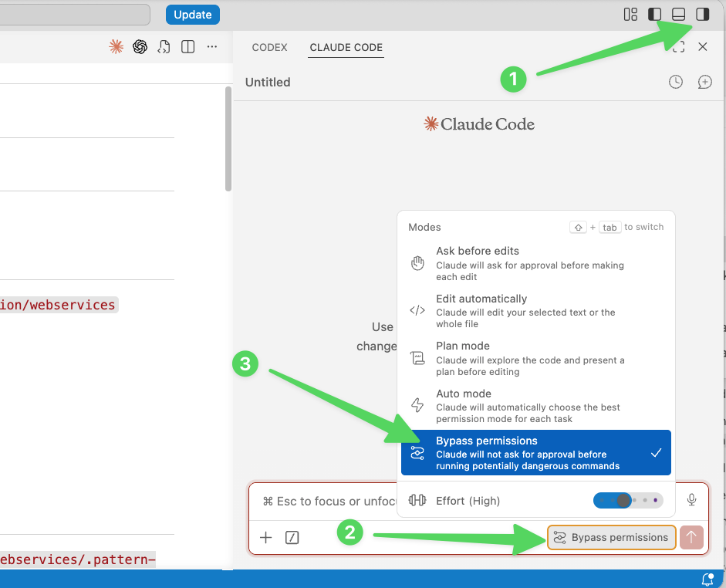Click the hand icon beside Ask before edits
The width and height of the screenshot is (726, 588).
(417, 263)
